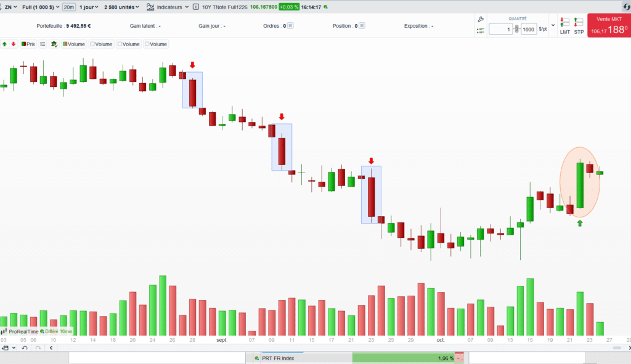Click the status icon beside PRT FR Index
The image size is (631, 364).
(257, 358)
